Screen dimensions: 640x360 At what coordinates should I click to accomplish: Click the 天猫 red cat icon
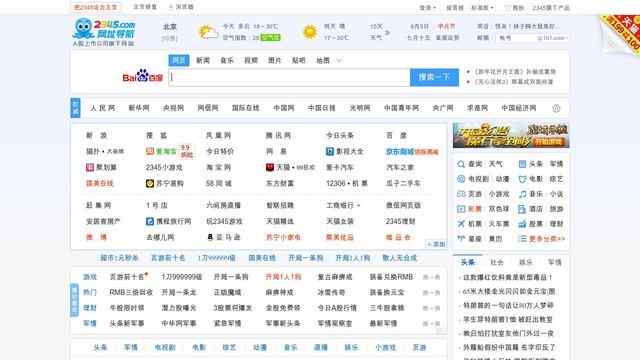[x=270, y=167]
